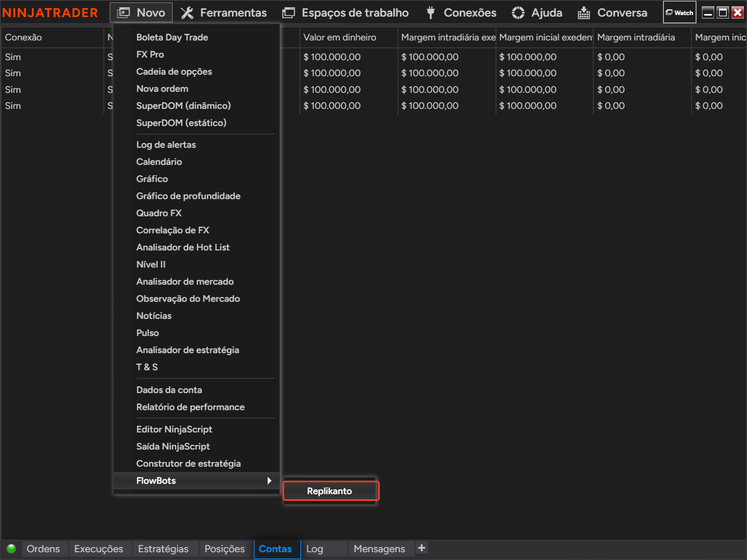Open the Ajuda menu
Screen dimensions: 747x560
[x=537, y=12]
